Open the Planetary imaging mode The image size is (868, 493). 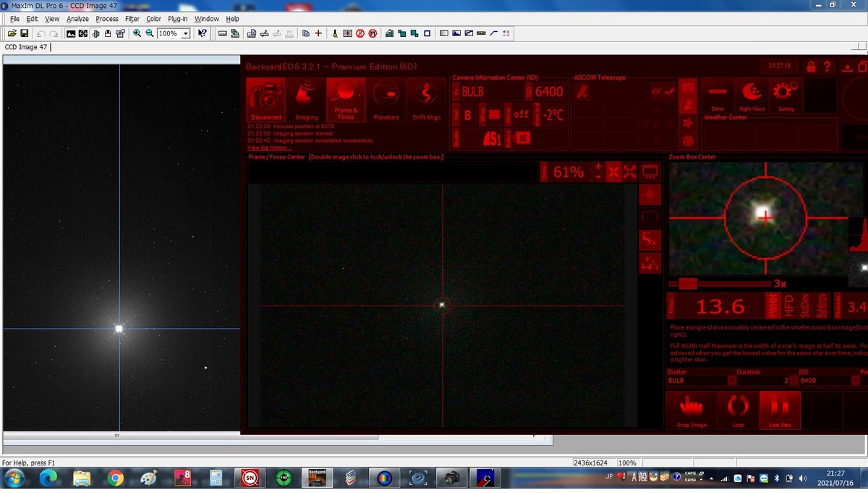[386, 100]
